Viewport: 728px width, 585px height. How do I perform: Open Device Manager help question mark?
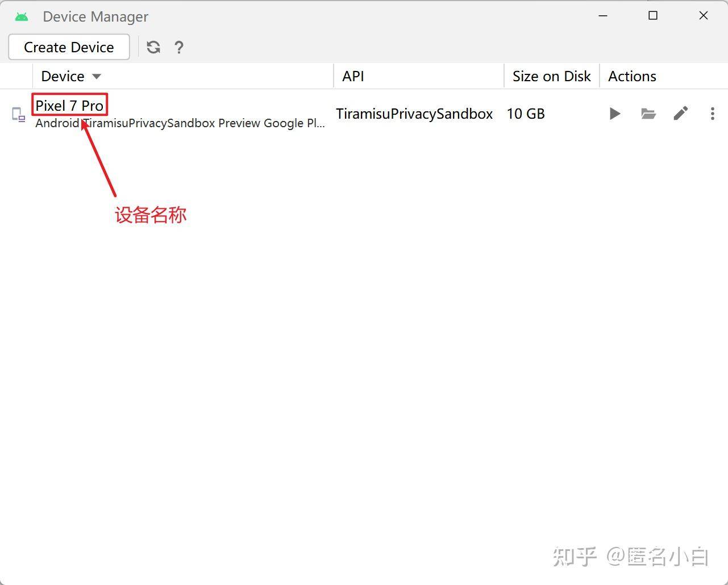point(179,47)
